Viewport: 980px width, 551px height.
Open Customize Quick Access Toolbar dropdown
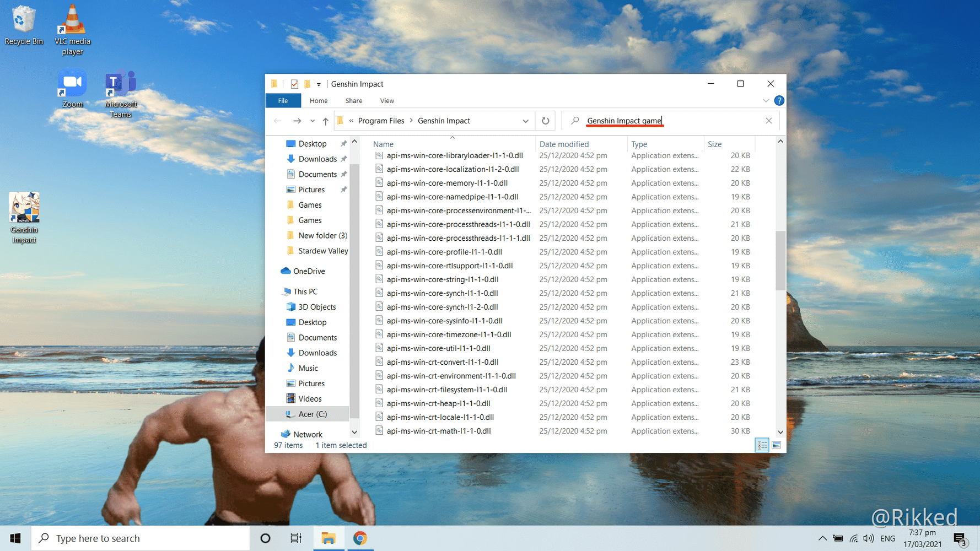pyautogui.click(x=319, y=85)
